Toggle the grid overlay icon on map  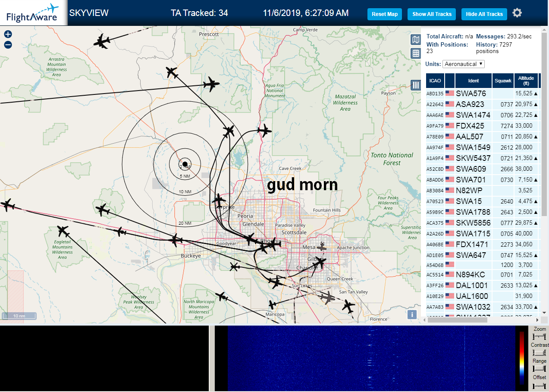416,53
